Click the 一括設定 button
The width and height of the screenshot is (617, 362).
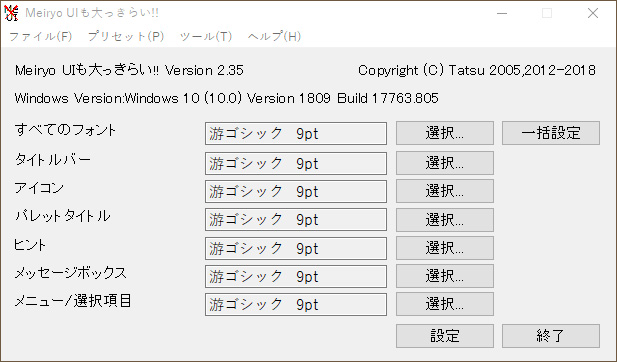click(551, 133)
